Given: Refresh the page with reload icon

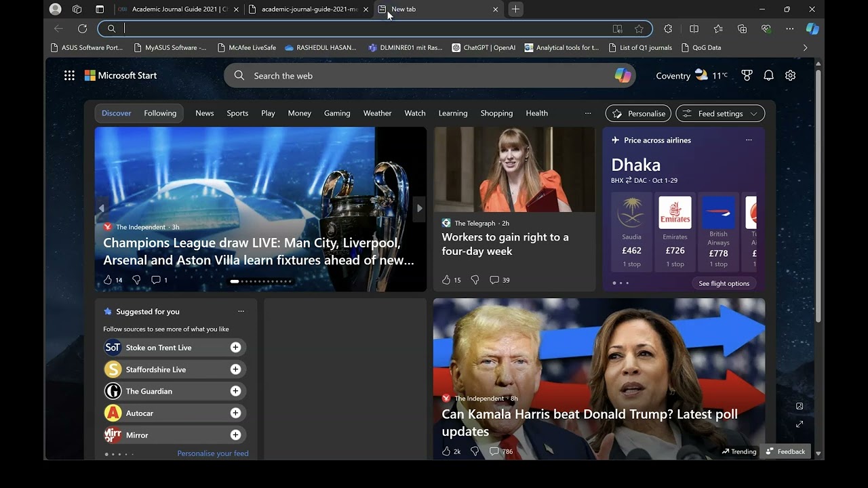Looking at the screenshot, I should point(82,28).
